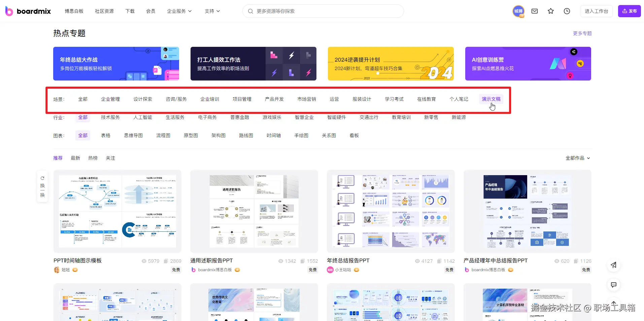This screenshot has width=644, height=321.
Task: Select the 思维导图 chart filter
Action: (133, 135)
